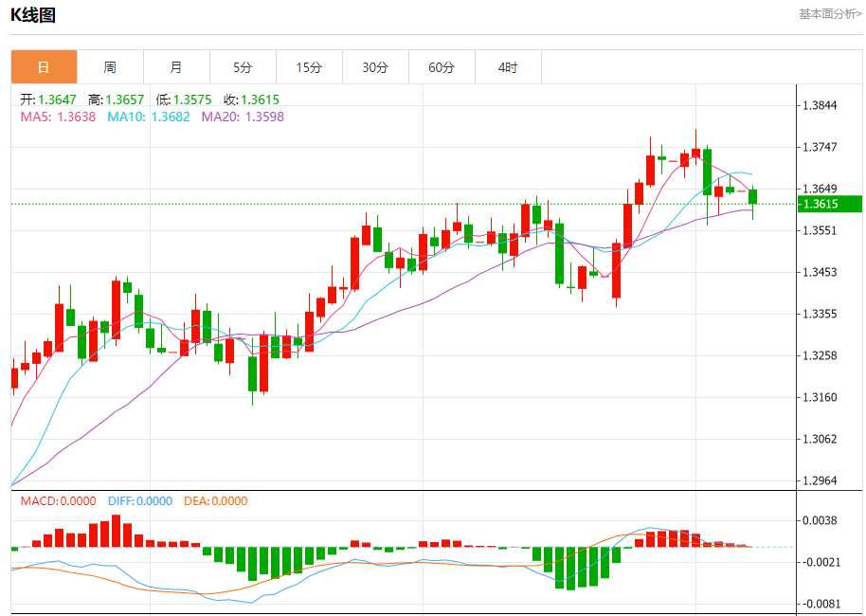Switch to the 周 weekly chart tab

click(111, 67)
